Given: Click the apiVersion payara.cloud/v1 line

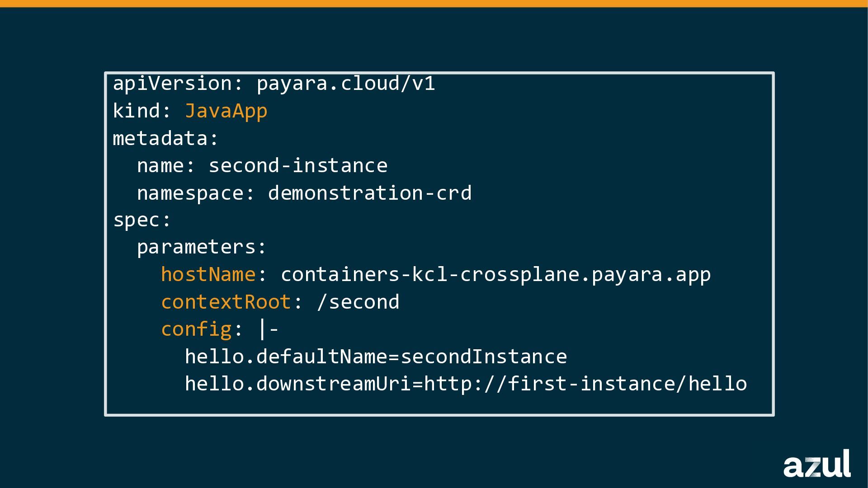Looking at the screenshot, I should point(274,84).
